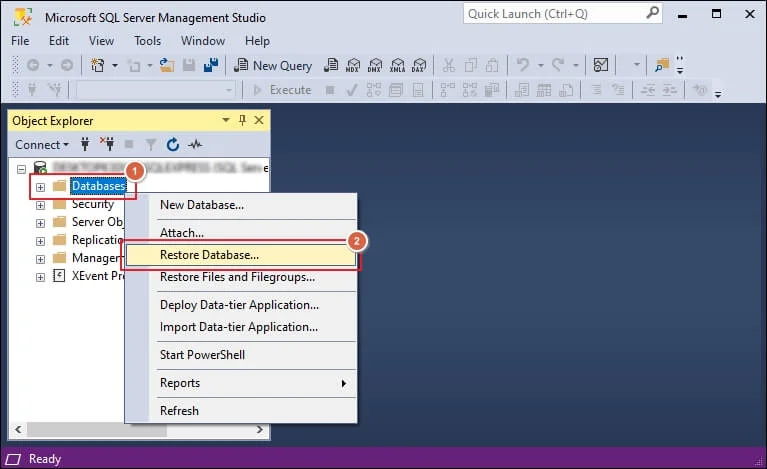Click the New Query button
This screenshot has height=469, width=767.
(x=272, y=65)
